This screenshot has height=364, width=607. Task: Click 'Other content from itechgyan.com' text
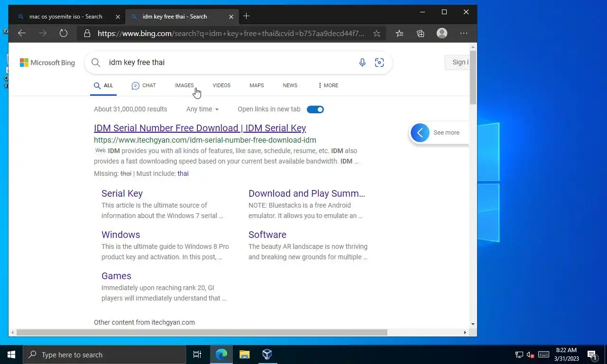144,322
